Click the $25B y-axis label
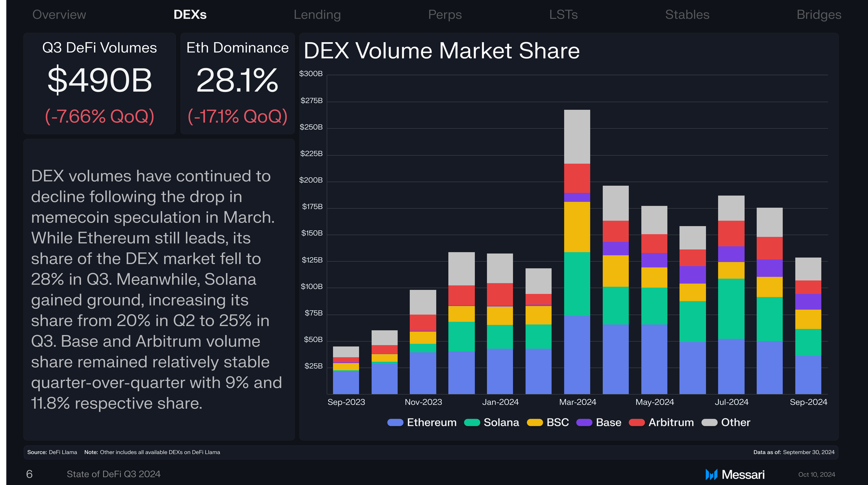Viewport: 868px width, 485px height. [314, 366]
